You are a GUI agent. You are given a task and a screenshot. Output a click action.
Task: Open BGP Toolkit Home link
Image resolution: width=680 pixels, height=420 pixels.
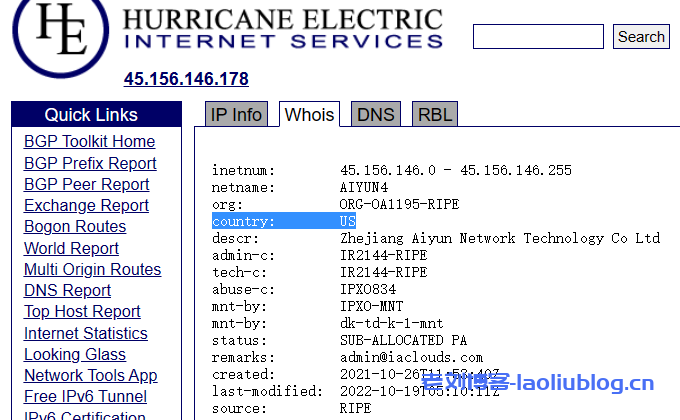(x=89, y=142)
